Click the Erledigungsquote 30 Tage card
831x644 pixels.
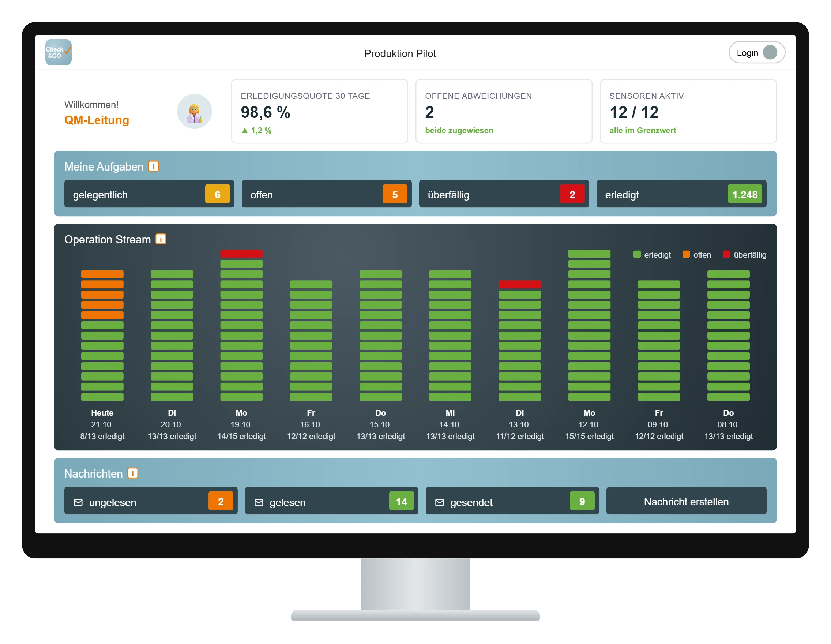[320, 112]
